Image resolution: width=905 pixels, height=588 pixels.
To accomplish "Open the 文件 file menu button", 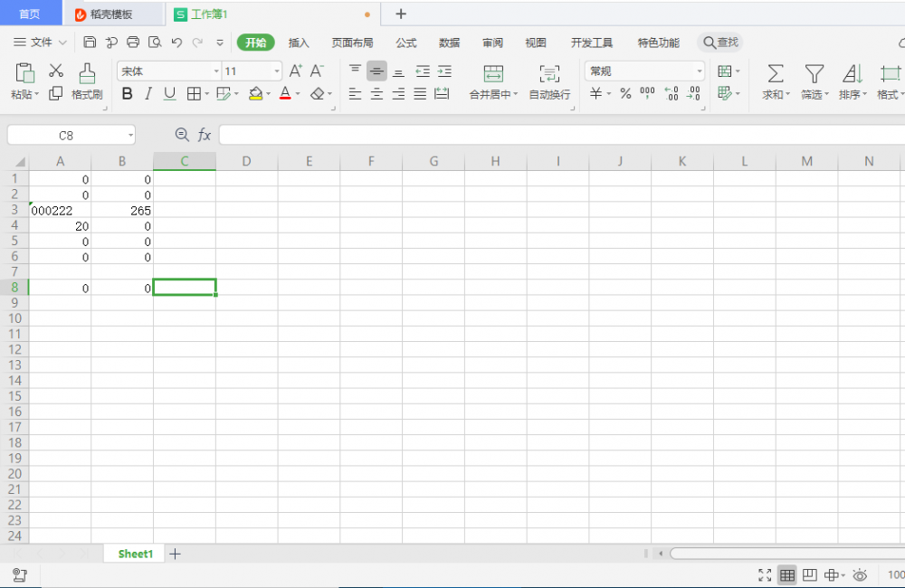I will pos(41,43).
